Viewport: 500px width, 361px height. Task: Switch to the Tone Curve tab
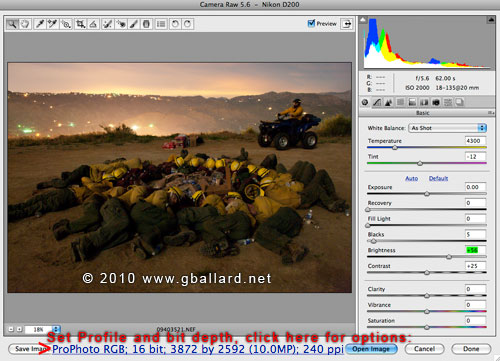point(377,102)
